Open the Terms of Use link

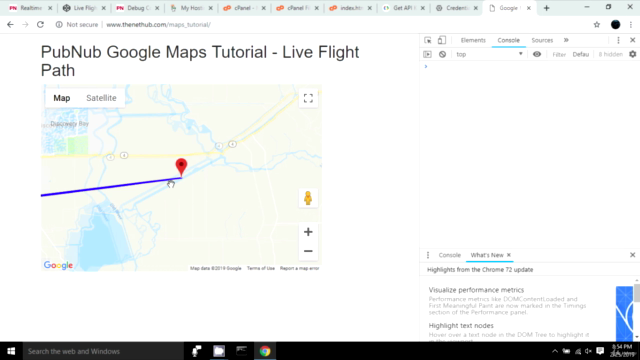click(261, 268)
